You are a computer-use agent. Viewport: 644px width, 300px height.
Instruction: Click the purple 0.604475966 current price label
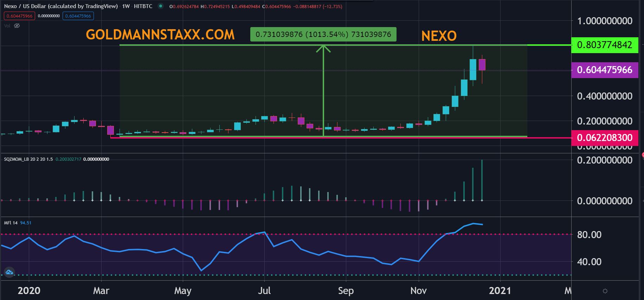tap(604, 70)
